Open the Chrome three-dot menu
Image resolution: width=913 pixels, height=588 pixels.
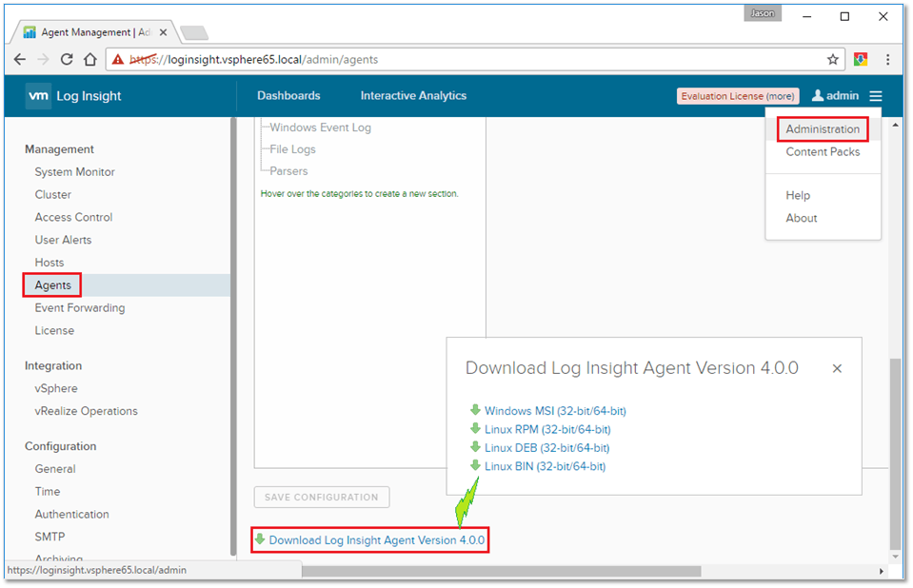(x=887, y=59)
